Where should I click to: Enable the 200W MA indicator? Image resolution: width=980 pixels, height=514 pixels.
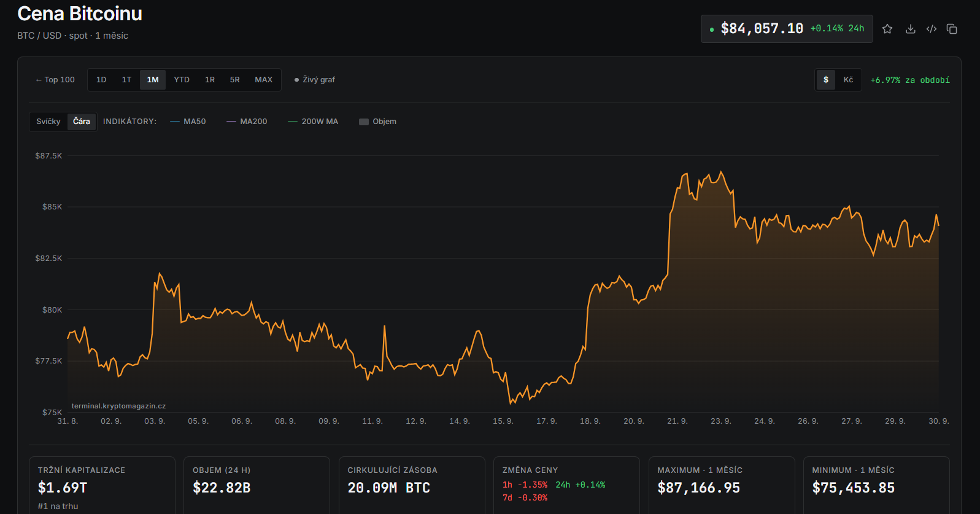pyautogui.click(x=313, y=122)
